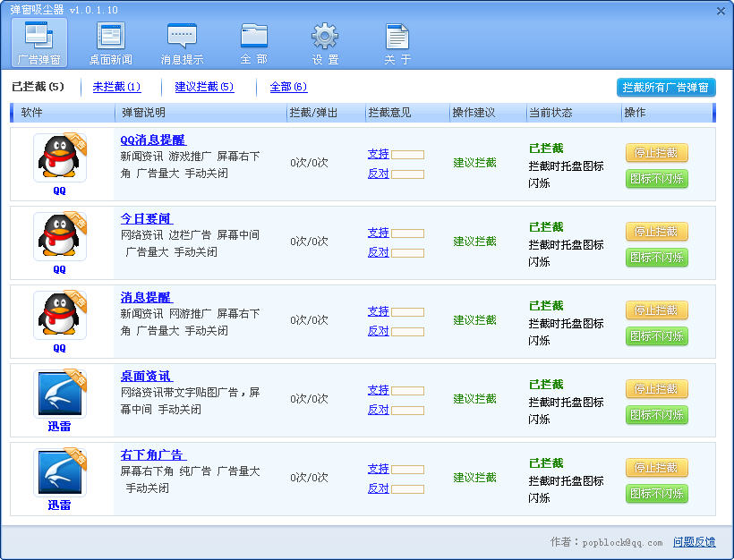Click 反对 link for 桌面资讯

tap(378, 410)
